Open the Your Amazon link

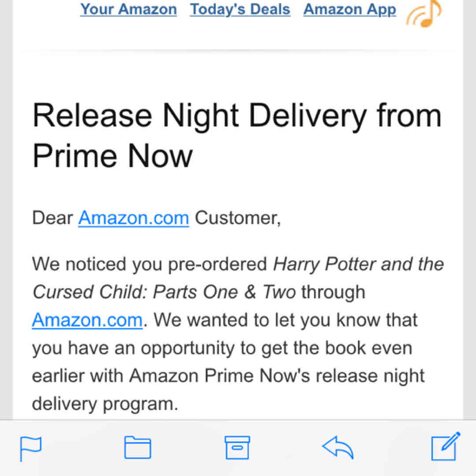click(128, 9)
